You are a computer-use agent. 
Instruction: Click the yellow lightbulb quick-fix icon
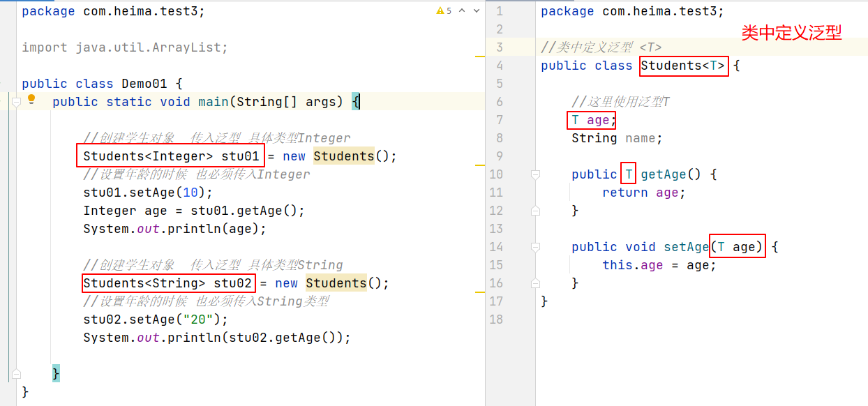click(x=31, y=100)
